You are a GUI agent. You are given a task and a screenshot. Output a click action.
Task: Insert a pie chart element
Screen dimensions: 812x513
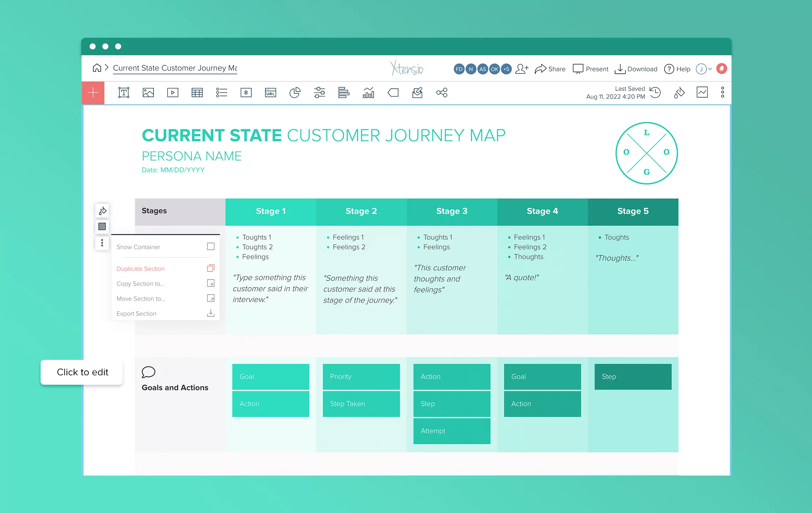[x=295, y=93]
